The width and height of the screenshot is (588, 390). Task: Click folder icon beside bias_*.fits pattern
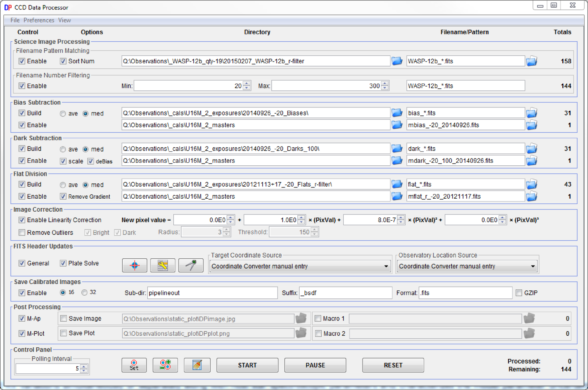[531, 113]
